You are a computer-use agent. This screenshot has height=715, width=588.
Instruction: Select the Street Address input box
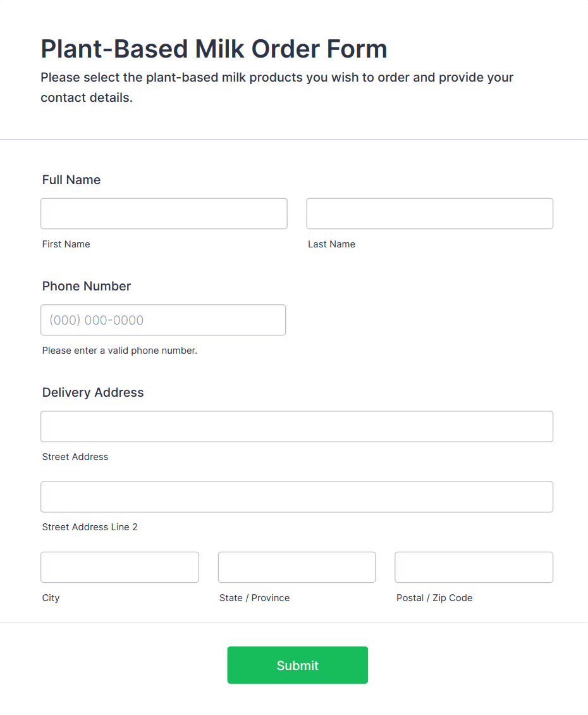pyautogui.click(x=297, y=426)
